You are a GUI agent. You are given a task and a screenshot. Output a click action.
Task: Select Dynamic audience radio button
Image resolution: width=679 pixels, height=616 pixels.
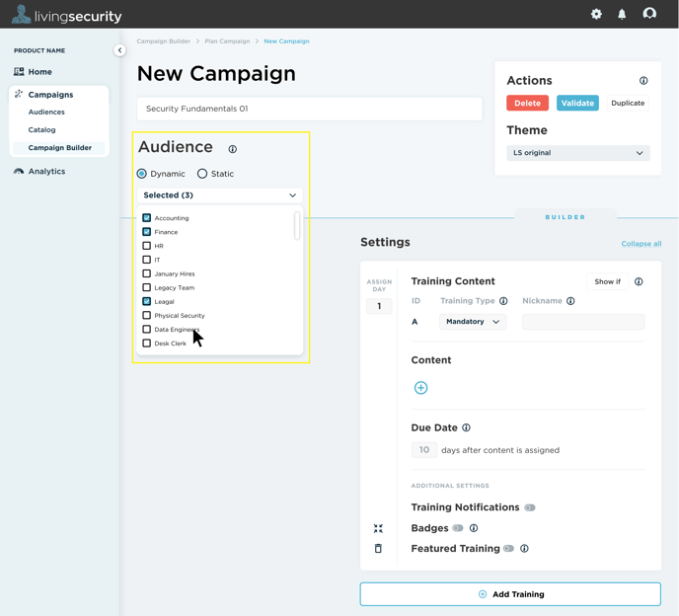tap(141, 174)
